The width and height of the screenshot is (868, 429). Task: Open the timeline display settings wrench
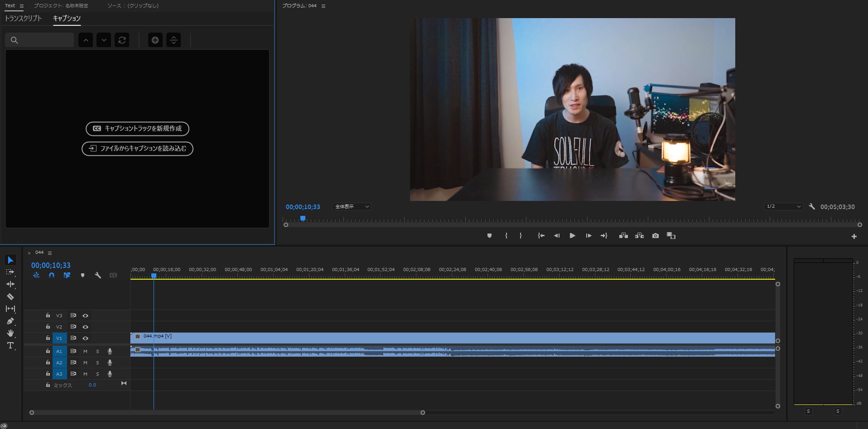point(98,275)
